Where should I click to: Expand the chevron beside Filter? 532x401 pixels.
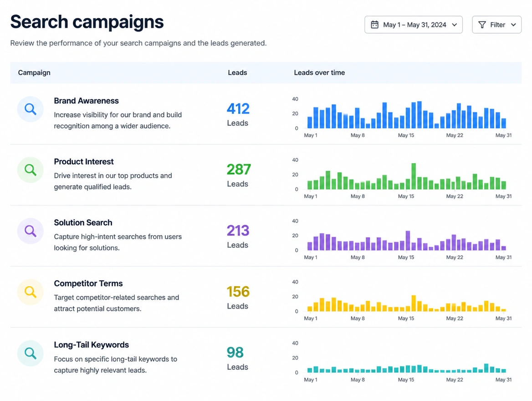pos(513,25)
